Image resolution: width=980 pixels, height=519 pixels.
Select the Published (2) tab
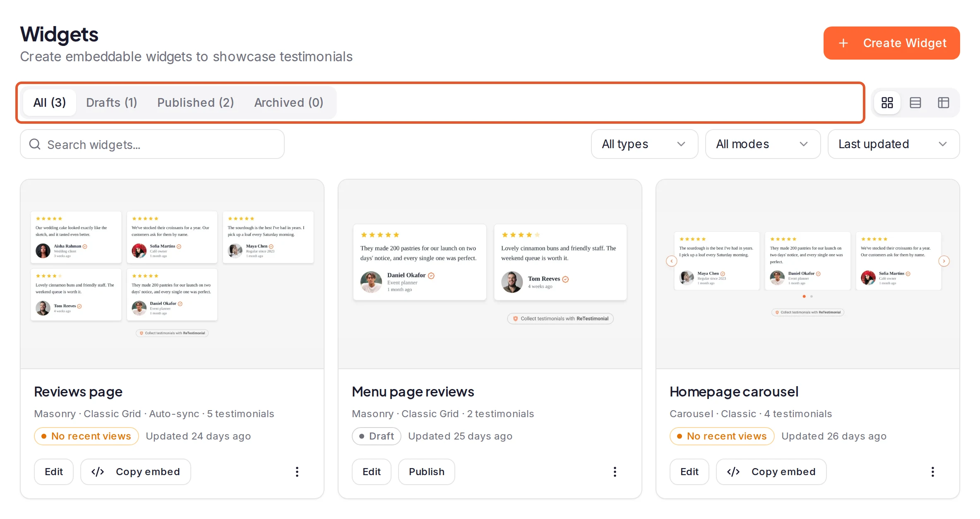[196, 103]
